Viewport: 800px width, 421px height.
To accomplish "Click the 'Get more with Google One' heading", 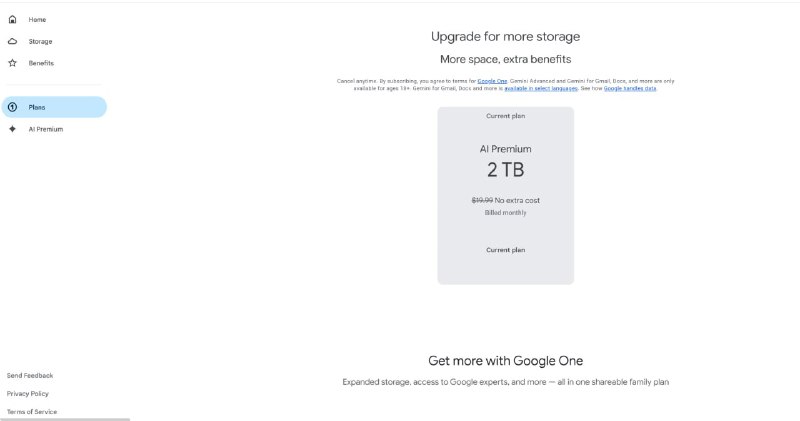I will (x=505, y=360).
